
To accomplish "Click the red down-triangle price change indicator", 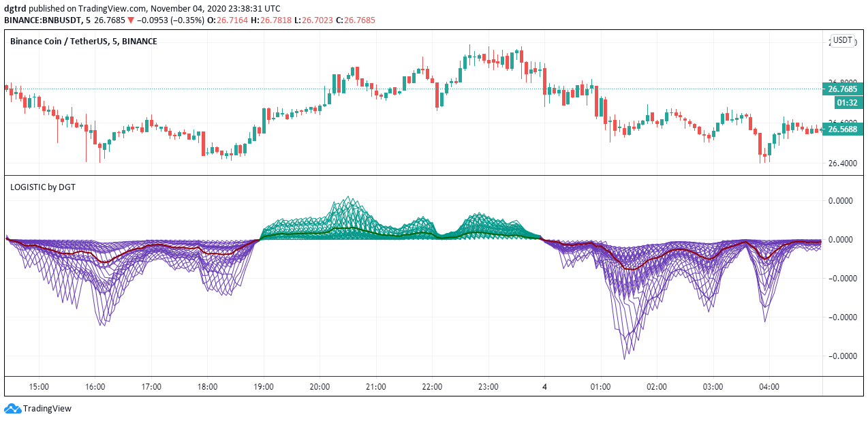I will tap(130, 20).
